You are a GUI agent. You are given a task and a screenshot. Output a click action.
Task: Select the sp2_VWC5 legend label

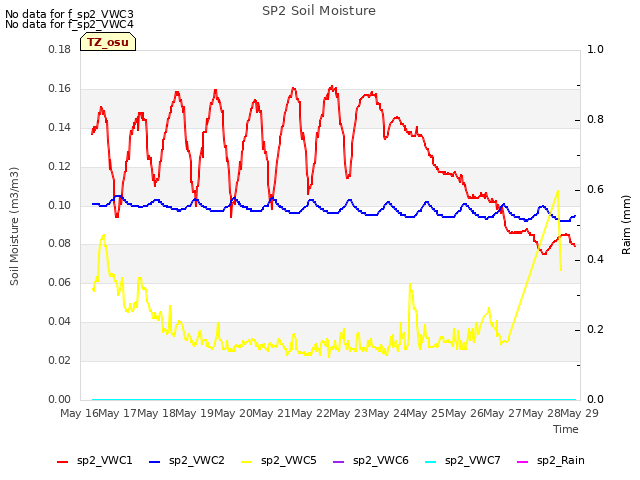(289, 461)
